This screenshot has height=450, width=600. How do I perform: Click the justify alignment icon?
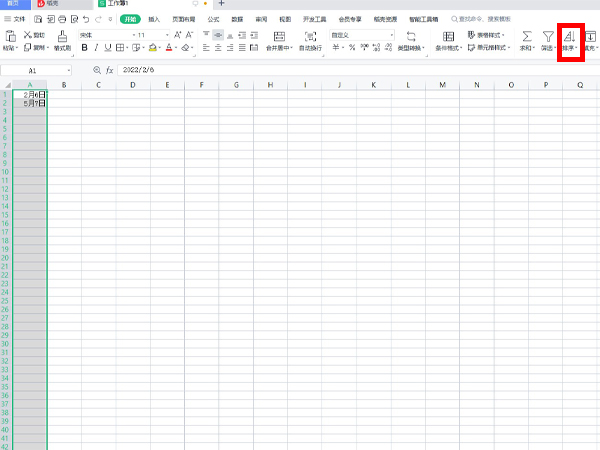242,47
